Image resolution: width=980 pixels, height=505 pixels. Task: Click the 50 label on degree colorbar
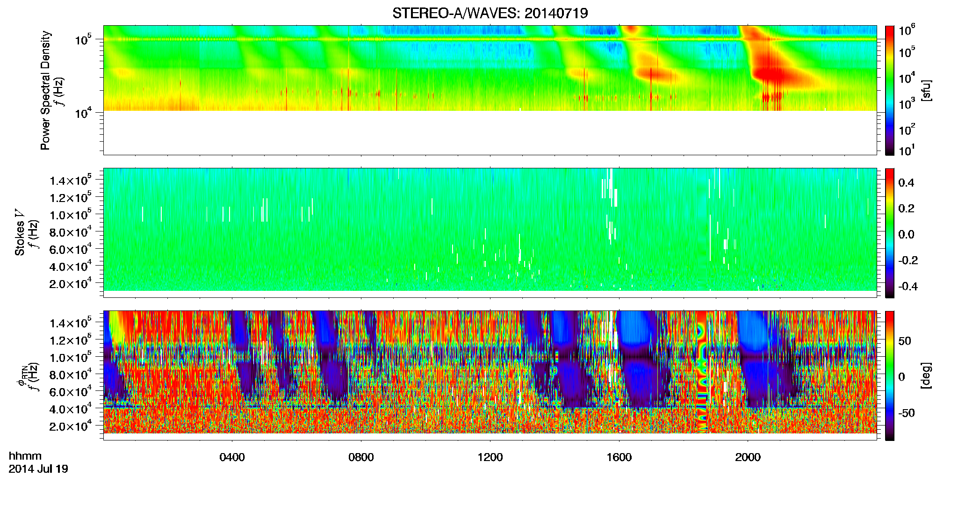[905, 341]
